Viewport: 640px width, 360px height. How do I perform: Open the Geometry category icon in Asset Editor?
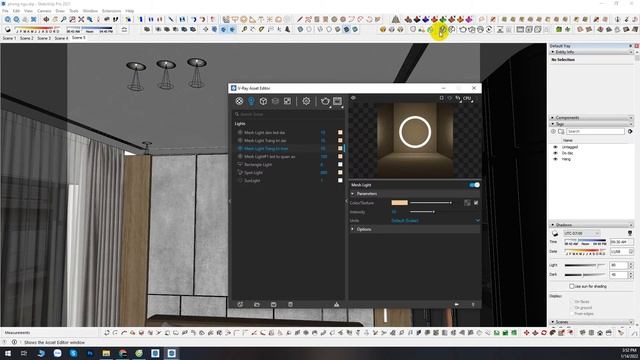tap(263, 101)
